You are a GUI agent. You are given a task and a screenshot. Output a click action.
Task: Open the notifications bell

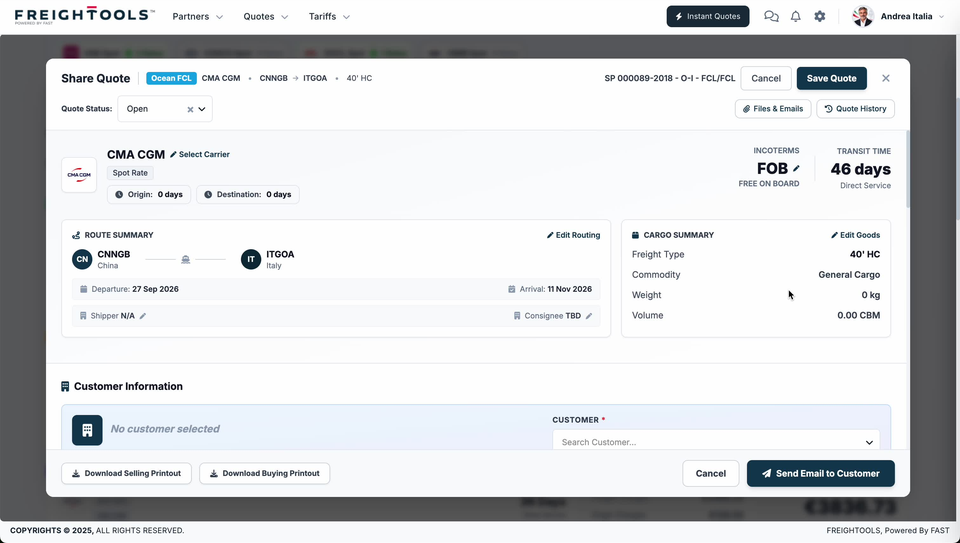(795, 17)
